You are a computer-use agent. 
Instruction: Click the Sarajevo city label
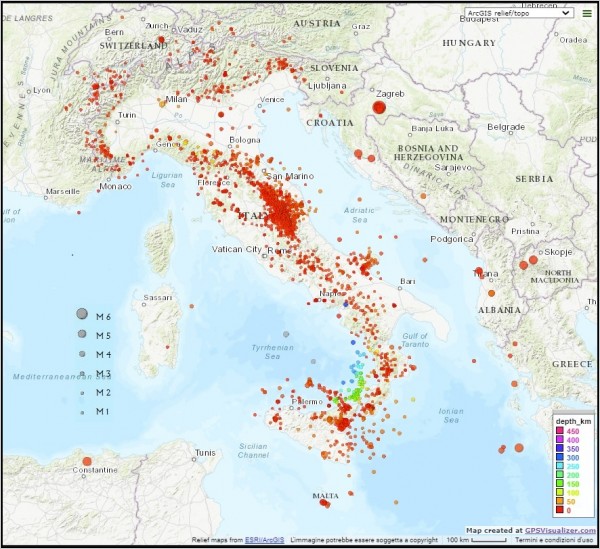coord(453,168)
